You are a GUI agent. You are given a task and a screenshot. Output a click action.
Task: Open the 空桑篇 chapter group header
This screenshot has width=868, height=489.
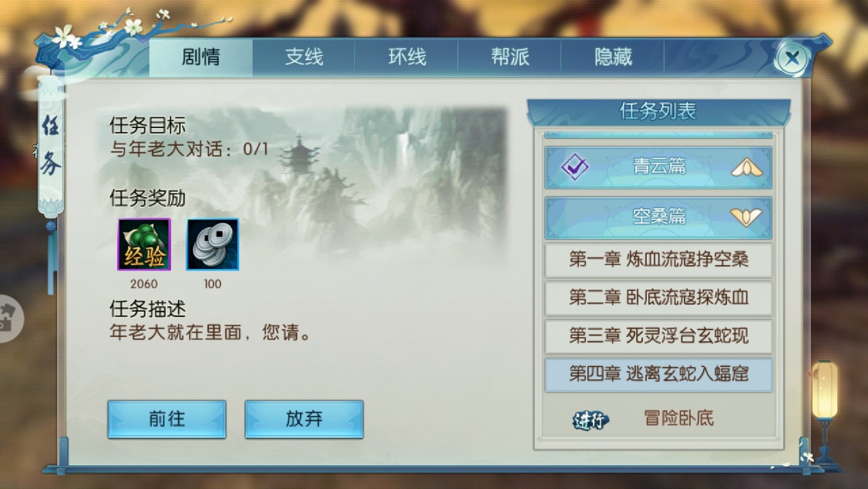pos(659,218)
